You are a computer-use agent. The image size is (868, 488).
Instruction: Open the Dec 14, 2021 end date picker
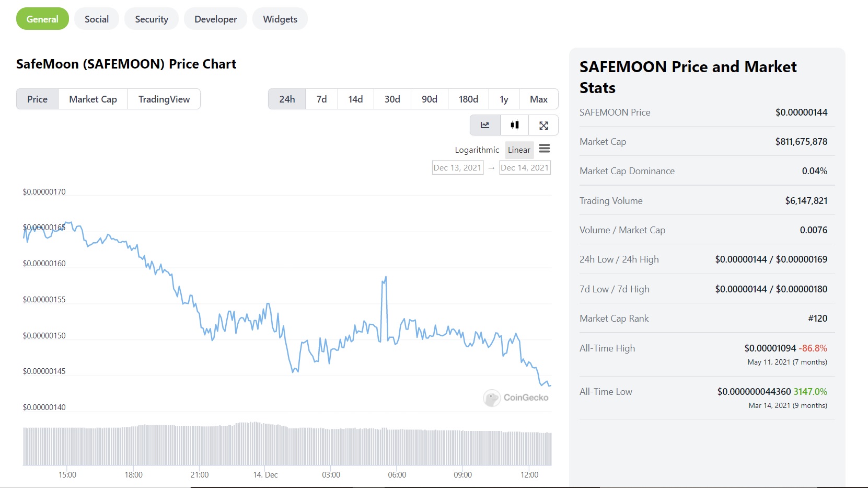point(525,167)
